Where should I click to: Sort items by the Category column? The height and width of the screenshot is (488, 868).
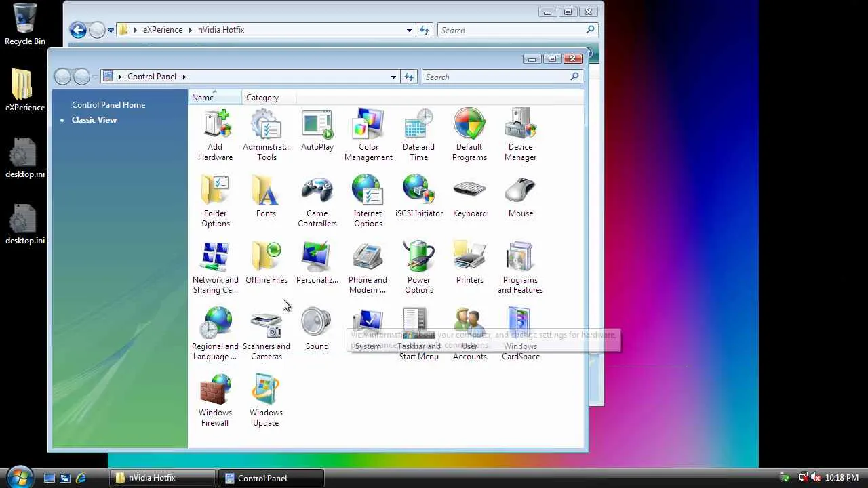click(x=269, y=98)
